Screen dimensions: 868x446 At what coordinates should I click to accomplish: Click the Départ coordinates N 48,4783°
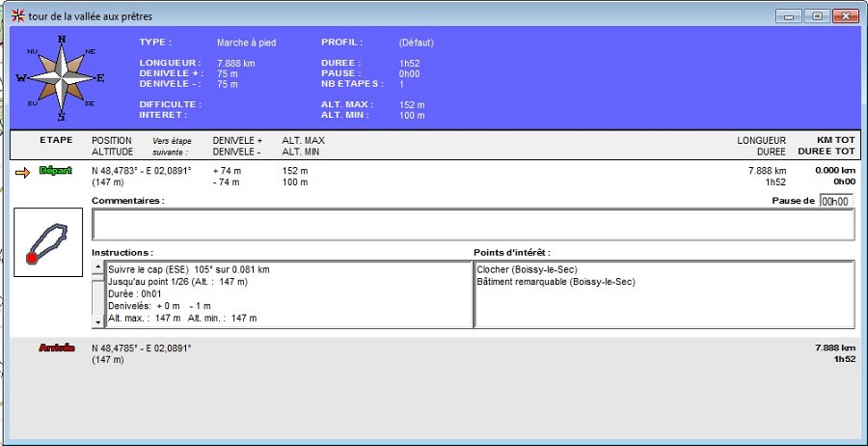click(141, 171)
